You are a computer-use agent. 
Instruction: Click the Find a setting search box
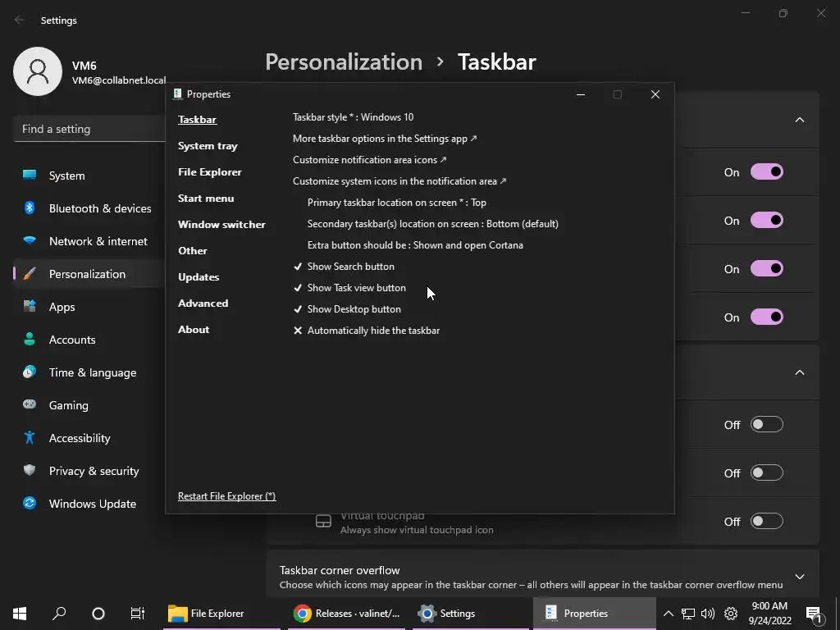(89, 129)
